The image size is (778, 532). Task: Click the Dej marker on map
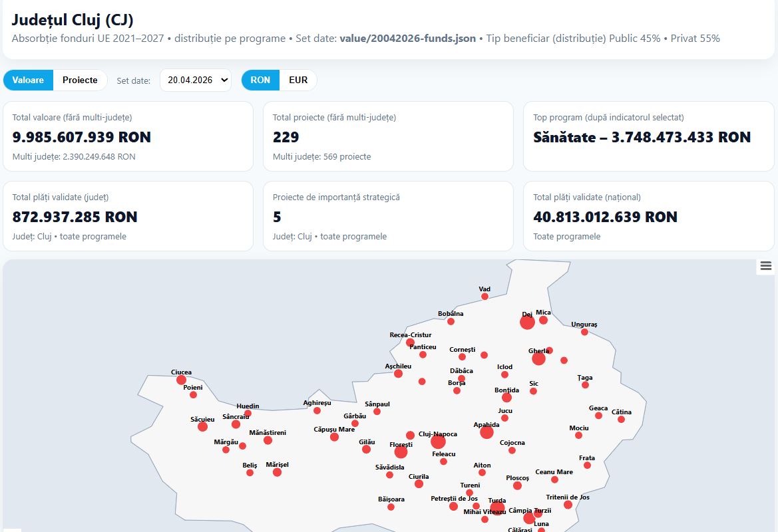click(527, 323)
